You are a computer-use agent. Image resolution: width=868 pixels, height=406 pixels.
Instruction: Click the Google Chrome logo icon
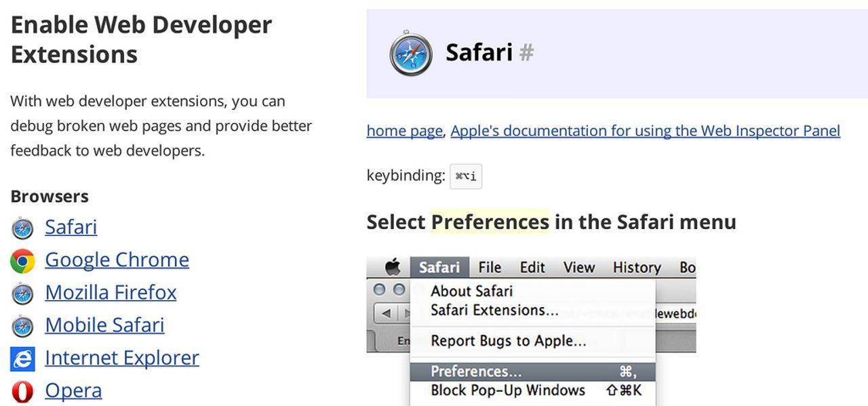point(22,261)
